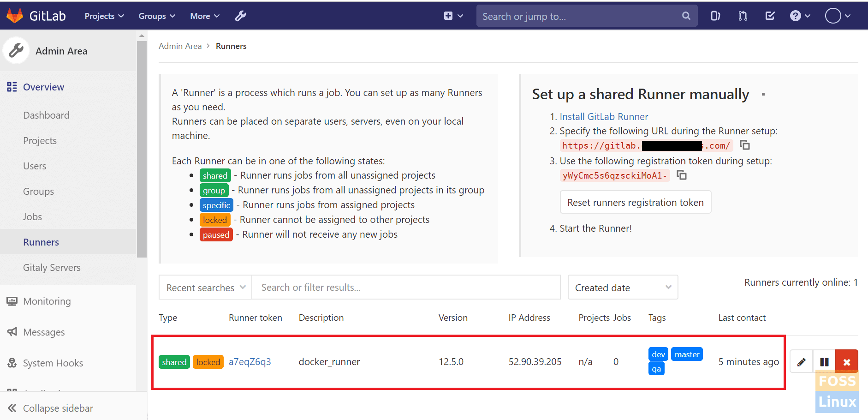Open the More menu in navbar

tap(205, 16)
